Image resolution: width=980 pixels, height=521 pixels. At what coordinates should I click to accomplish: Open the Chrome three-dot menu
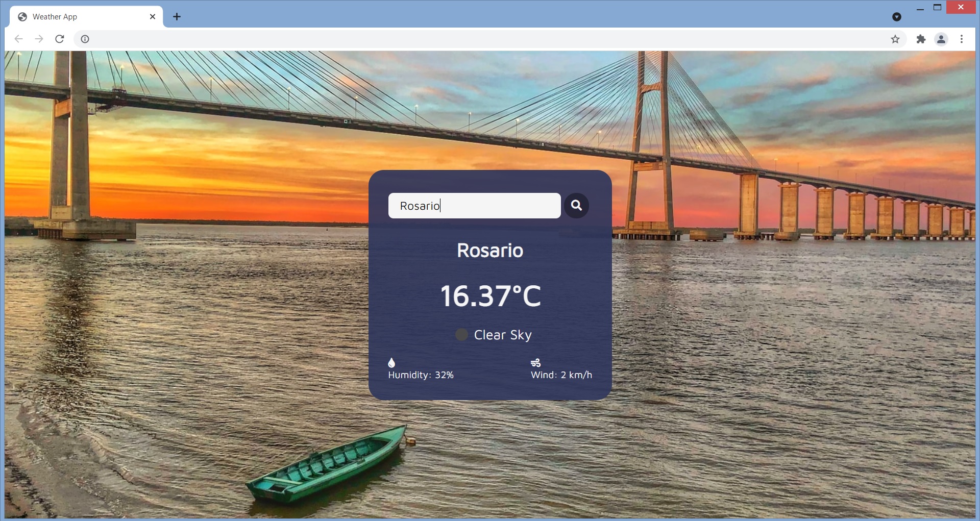[962, 39]
